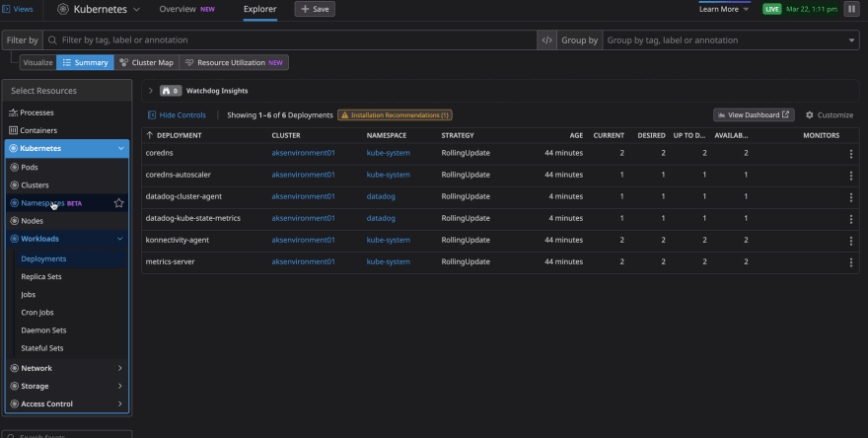Click the View Dashboard button
The image size is (868, 438).
click(754, 115)
